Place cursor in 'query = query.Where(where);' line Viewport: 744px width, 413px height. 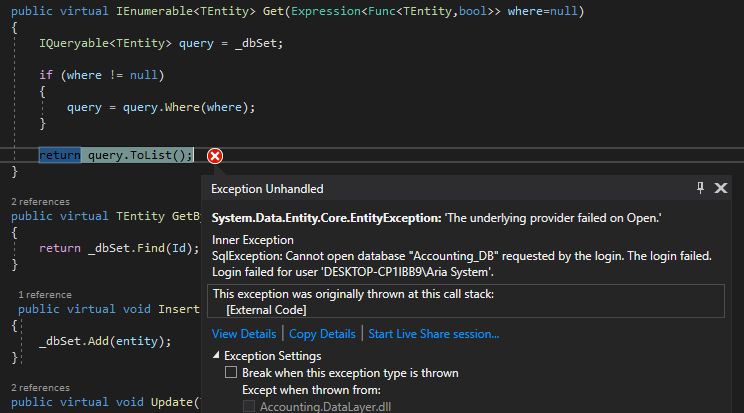pos(160,107)
